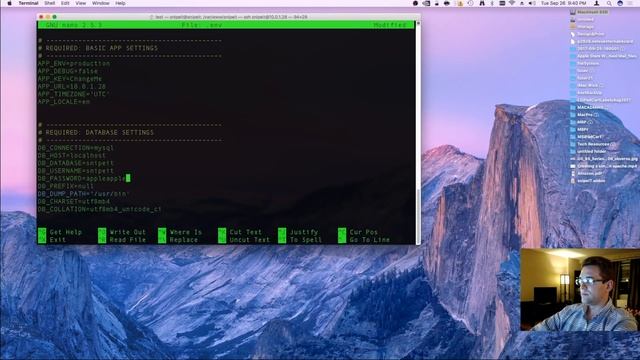Click the Exit nano shortcut
640x360 pixels.
coord(52,240)
